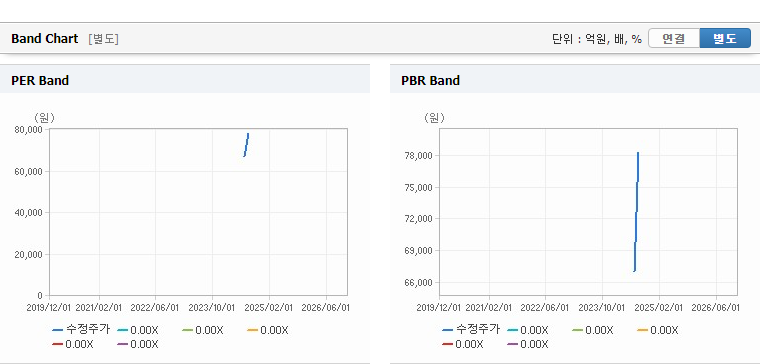
Task: Click the 66,000 axis label in PBR chart
Action: 420,282
